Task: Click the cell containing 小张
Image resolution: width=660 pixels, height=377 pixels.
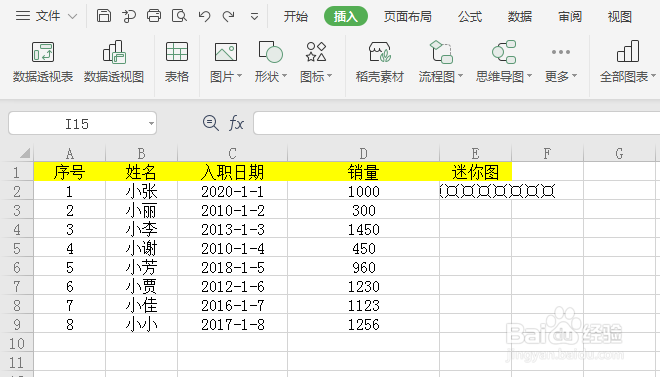Action: [x=141, y=191]
